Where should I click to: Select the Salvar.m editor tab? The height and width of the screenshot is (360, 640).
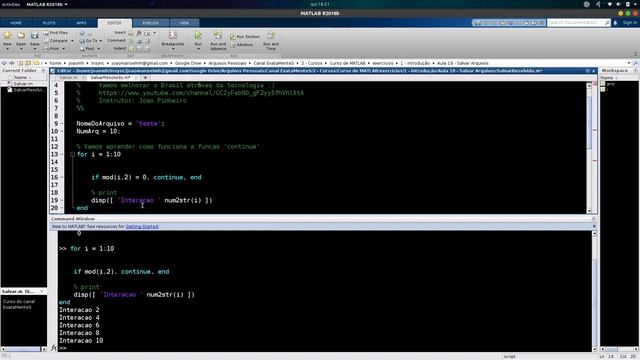click(x=68, y=78)
